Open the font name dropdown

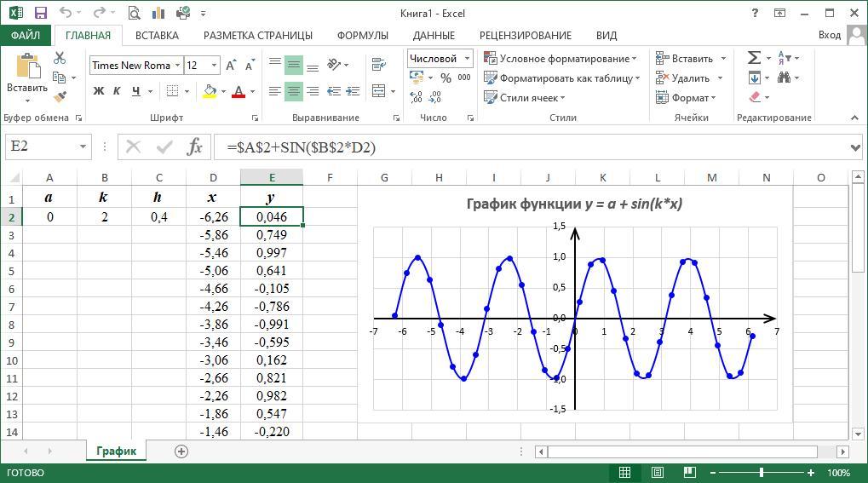178,66
